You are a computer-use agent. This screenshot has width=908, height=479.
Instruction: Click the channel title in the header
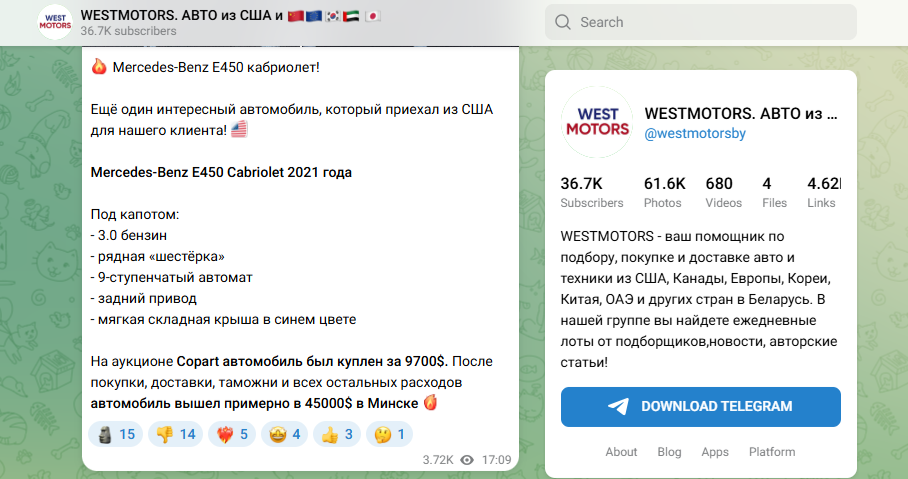230,16
